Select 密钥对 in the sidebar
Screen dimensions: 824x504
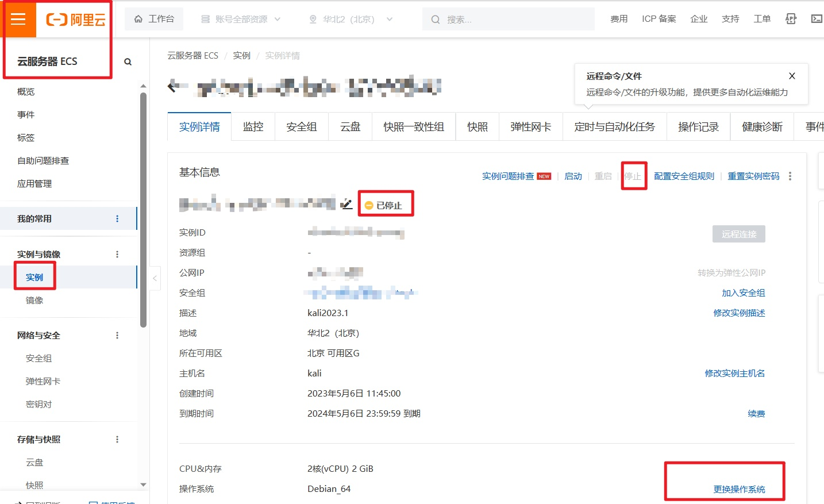pos(38,405)
